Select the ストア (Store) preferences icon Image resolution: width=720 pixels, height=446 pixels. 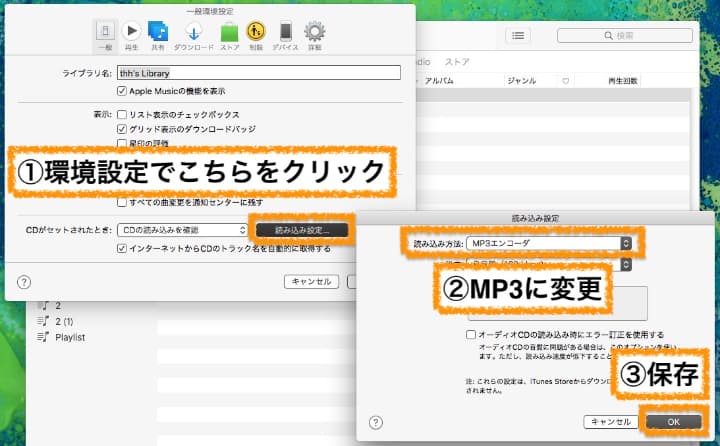pyautogui.click(x=229, y=34)
